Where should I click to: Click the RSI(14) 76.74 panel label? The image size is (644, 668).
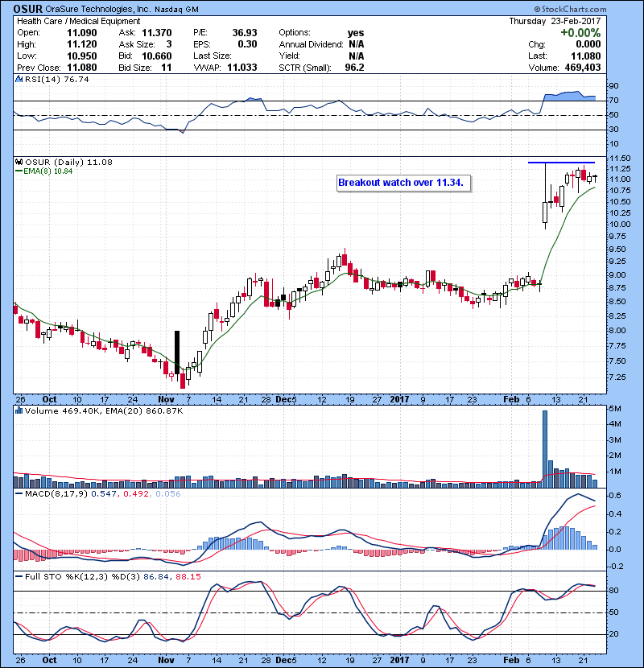(56, 79)
